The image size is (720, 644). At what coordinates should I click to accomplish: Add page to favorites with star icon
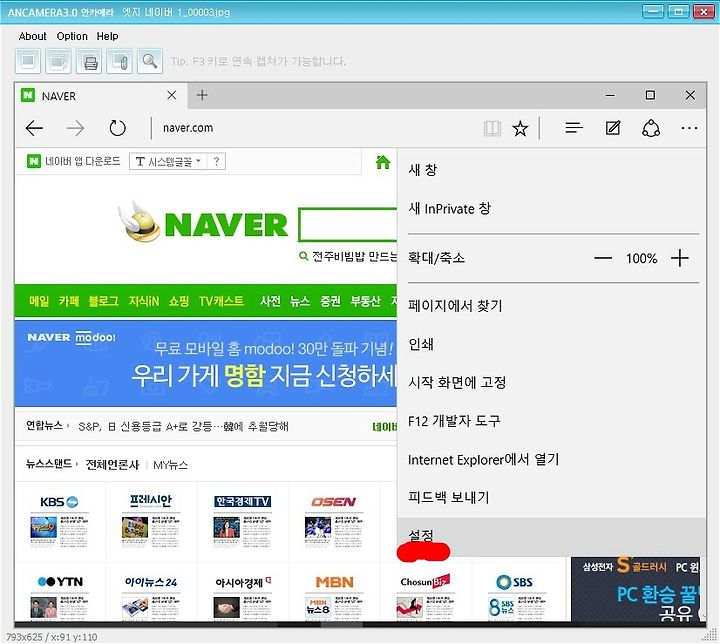[x=520, y=129]
